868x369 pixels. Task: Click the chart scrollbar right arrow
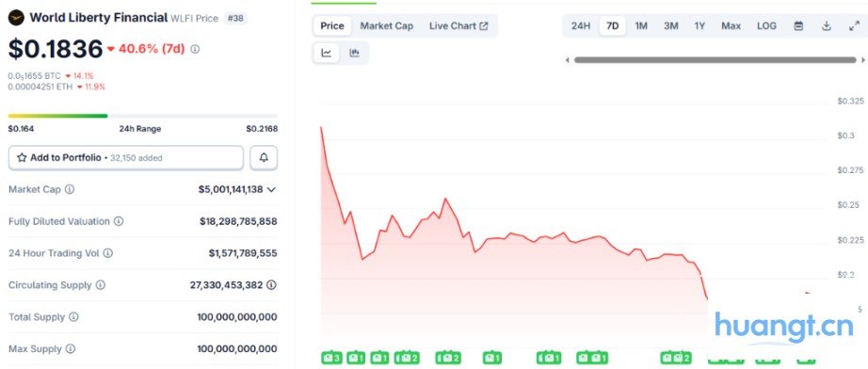[863, 59]
